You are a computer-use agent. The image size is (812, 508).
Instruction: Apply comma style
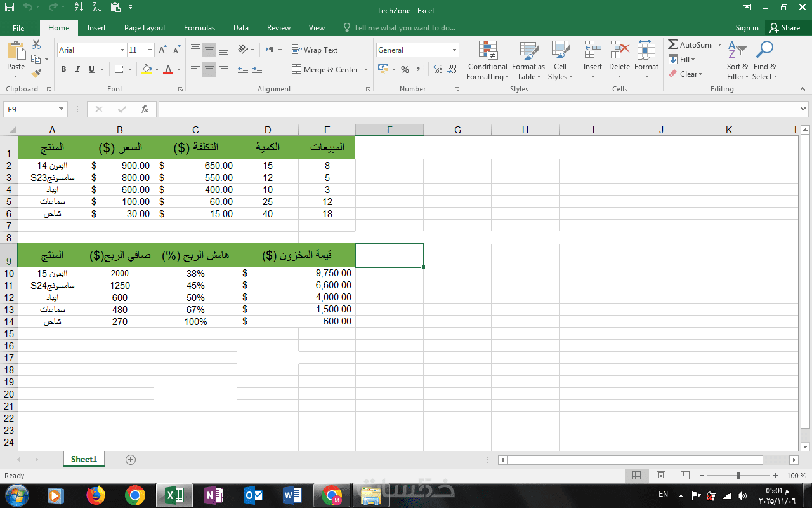coord(419,69)
